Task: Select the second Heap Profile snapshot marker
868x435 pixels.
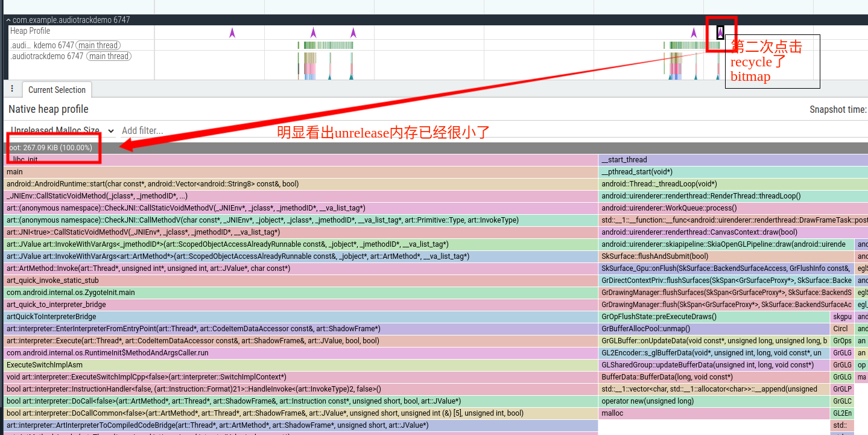Action: [313, 33]
